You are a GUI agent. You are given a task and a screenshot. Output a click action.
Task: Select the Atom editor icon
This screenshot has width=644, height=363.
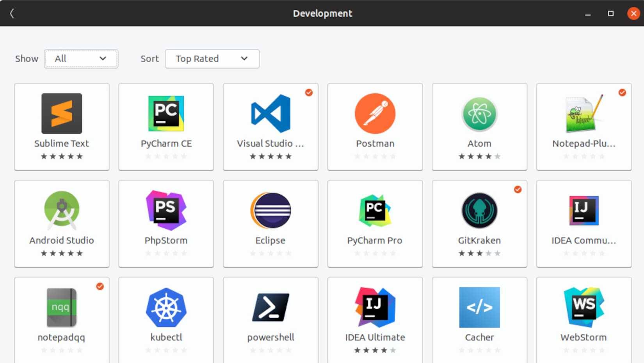click(479, 114)
